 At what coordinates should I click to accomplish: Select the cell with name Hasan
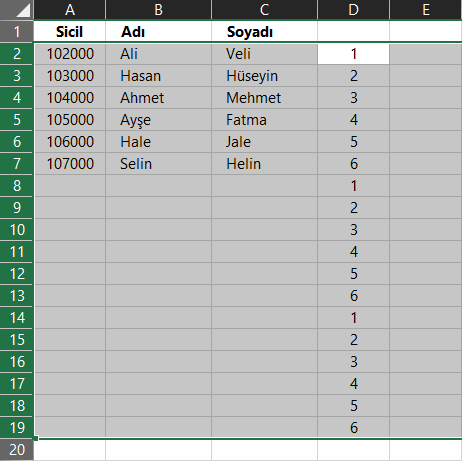pos(158,76)
